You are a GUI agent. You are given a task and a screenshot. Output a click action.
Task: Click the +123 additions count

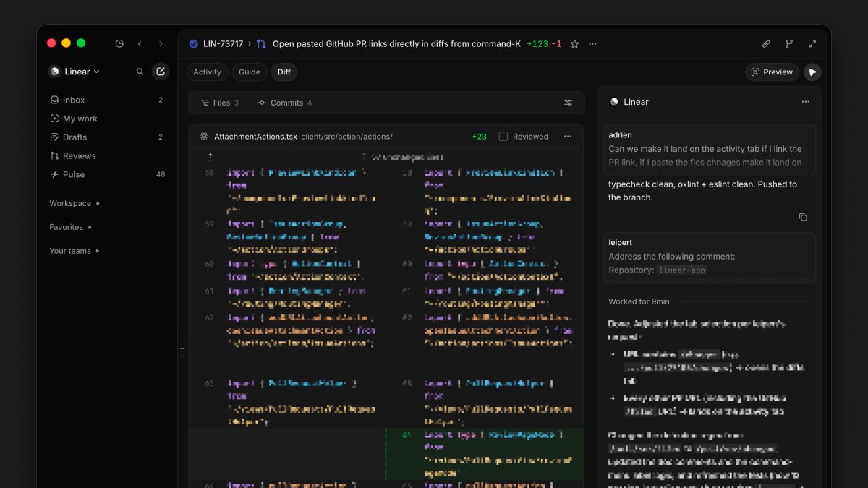pos(537,44)
